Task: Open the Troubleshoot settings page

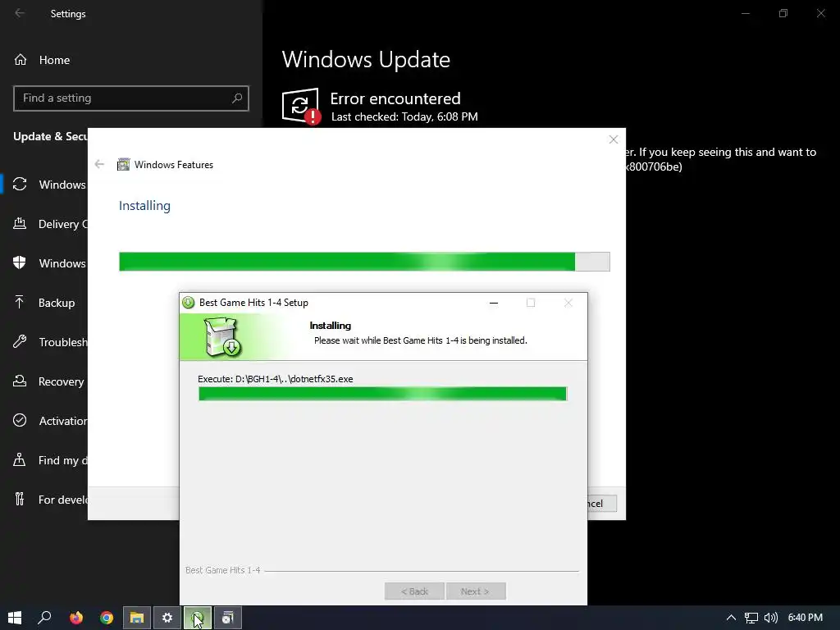Action: (49, 342)
